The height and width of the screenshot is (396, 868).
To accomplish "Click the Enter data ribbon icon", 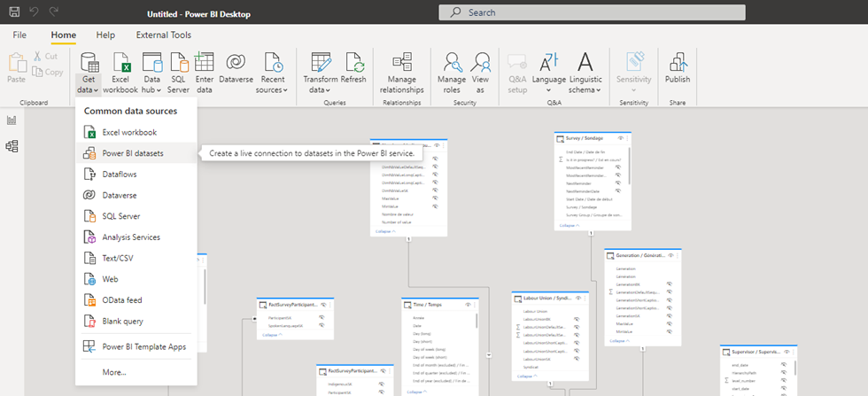I will pyautogui.click(x=205, y=74).
